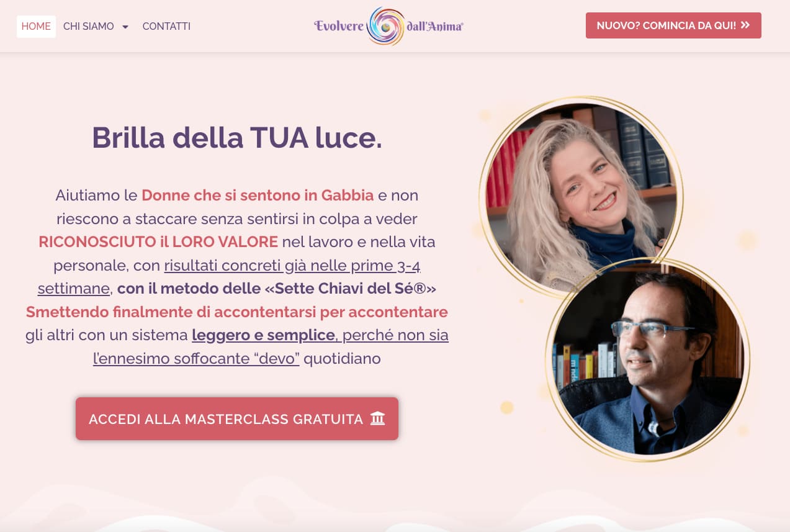Click the underlined "risultati concreti già nelle prime 3-4" text
The height and width of the screenshot is (532, 790).
click(292, 265)
